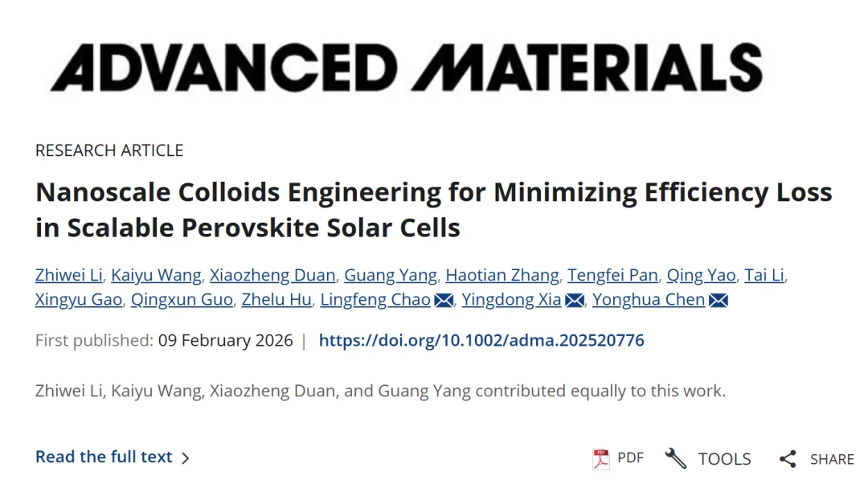Viewport: 868px width, 488px height.
Task: Open Xingyu Gao author link
Action: (x=78, y=300)
